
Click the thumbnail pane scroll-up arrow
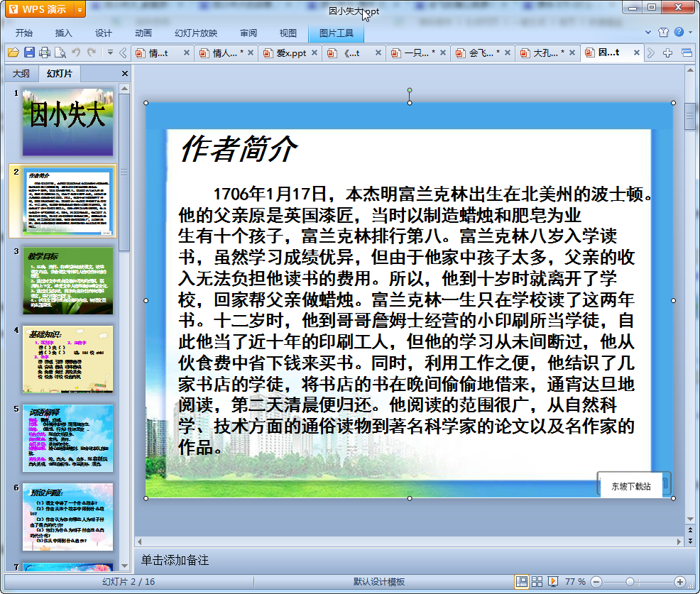pos(124,89)
